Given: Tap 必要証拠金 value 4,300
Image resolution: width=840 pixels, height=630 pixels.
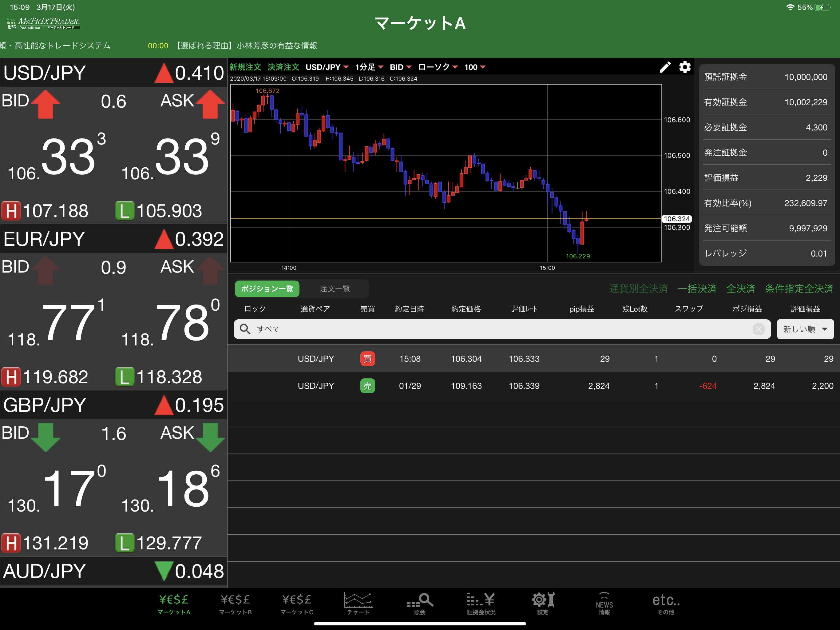Looking at the screenshot, I should 816,128.
